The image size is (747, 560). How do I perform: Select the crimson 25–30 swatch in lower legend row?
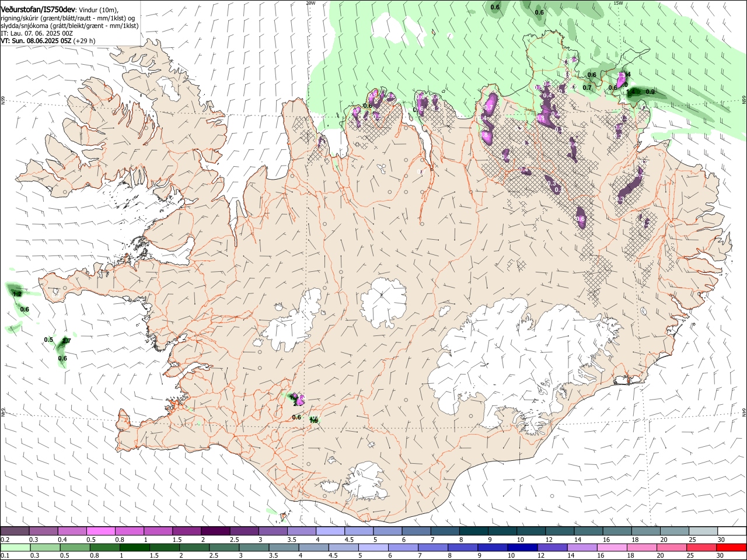pyautogui.click(x=701, y=548)
